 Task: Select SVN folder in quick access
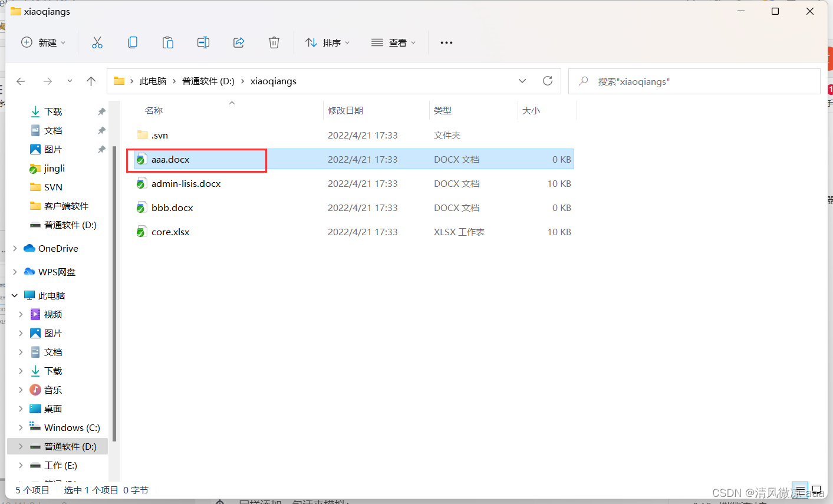tap(53, 187)
